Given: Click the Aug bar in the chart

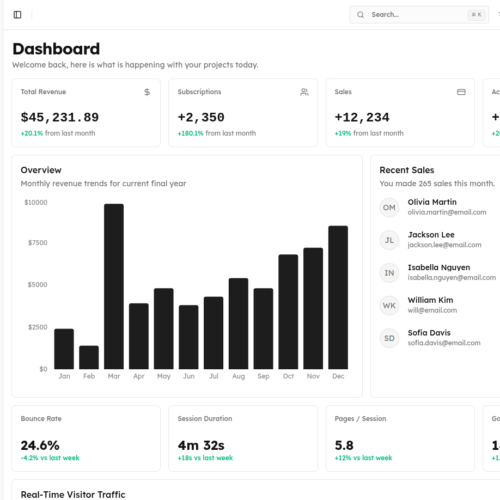Looking at the screenshot, I should pos(238,324).
